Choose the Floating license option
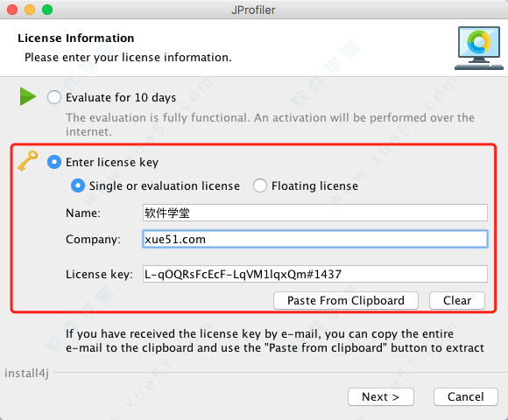Viewport: 508px width, 420px height. 260,185
